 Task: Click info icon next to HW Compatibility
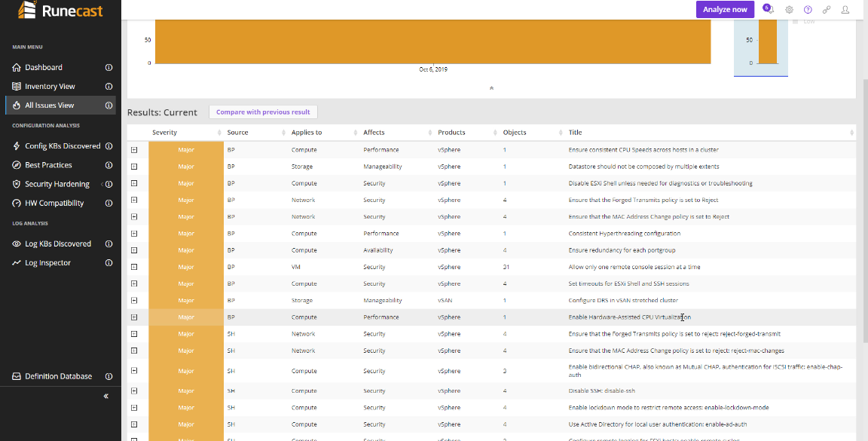click(109, 204)
